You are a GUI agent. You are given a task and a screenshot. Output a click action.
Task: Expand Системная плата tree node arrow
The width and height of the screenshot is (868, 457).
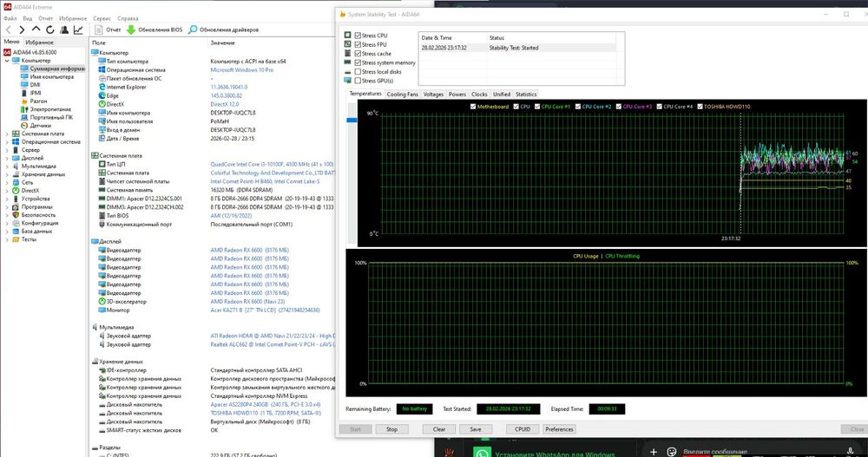click(7, 134)
